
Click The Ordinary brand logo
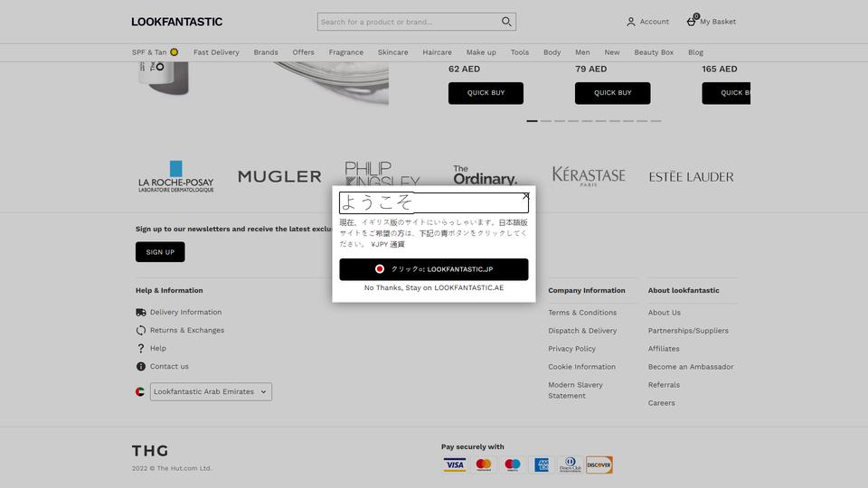[x=485, y=175]
